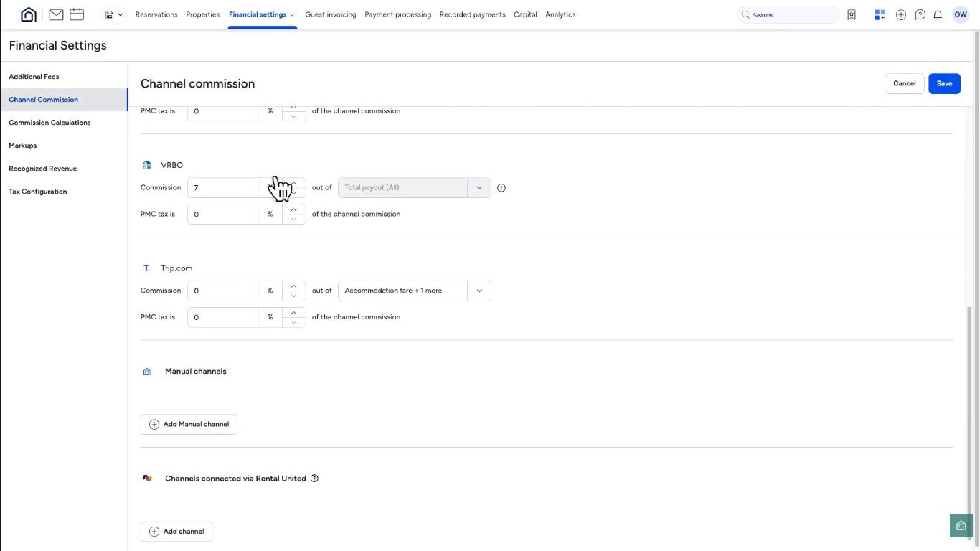Click the bookmark star icon
The height and width of the screenshot is (551, 980).
852,14
